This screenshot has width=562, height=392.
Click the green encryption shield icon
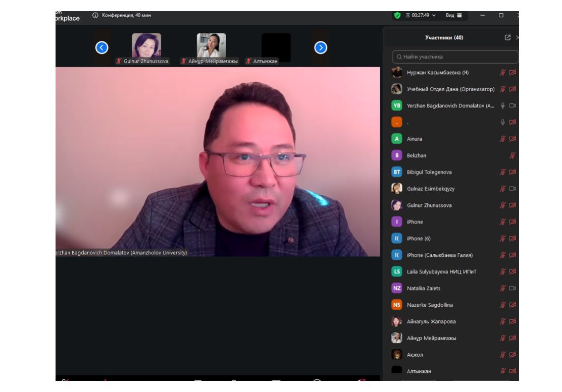tap(397, 15)
